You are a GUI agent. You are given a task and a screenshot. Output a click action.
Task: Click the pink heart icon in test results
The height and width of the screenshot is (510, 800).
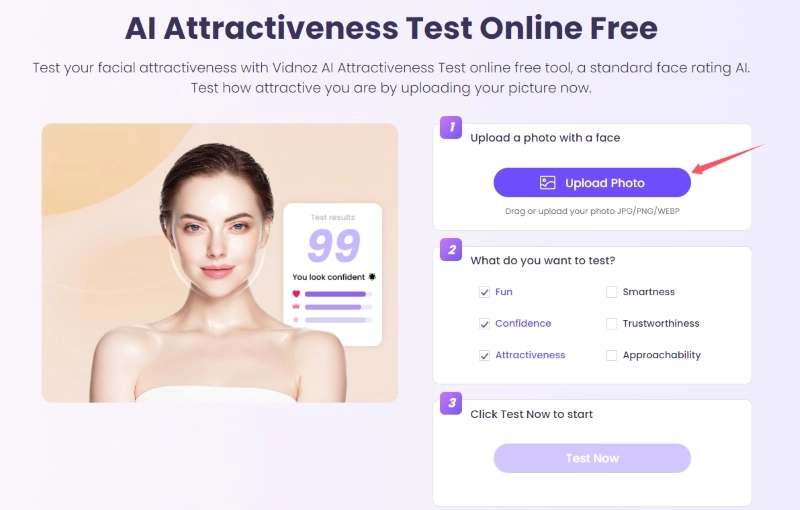pyautogui.click(x=296, y=294)
